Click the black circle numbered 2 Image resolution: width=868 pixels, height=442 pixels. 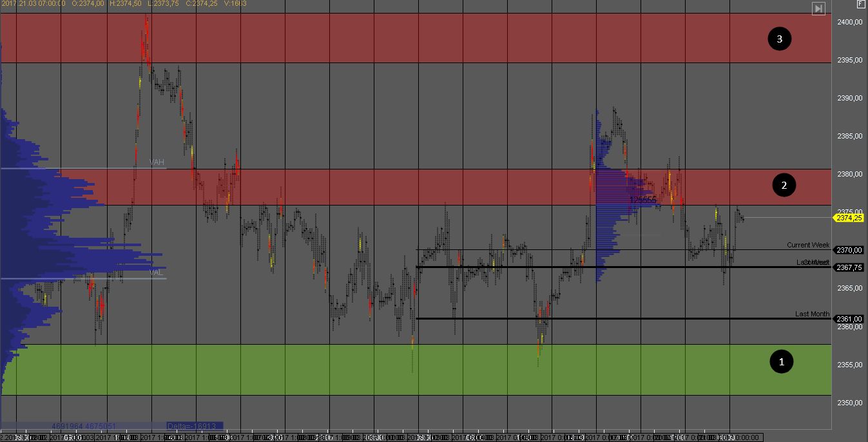click(784, 186)
